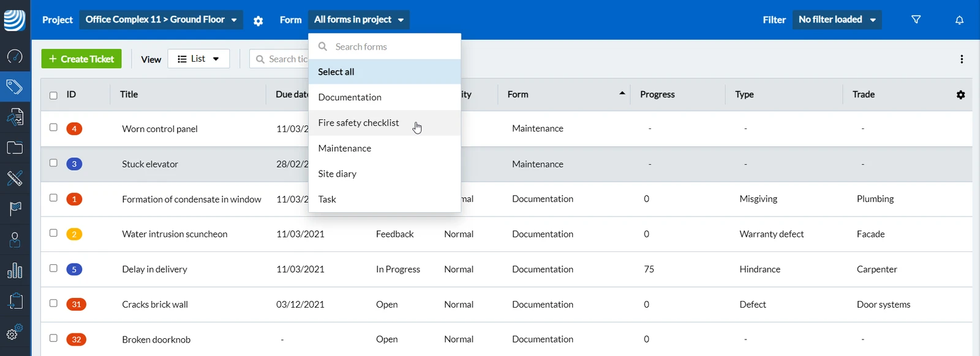Viewport: 980px width, 356px height.
Task: Open the folder icon in sidebar
Action: click(15, 147)
